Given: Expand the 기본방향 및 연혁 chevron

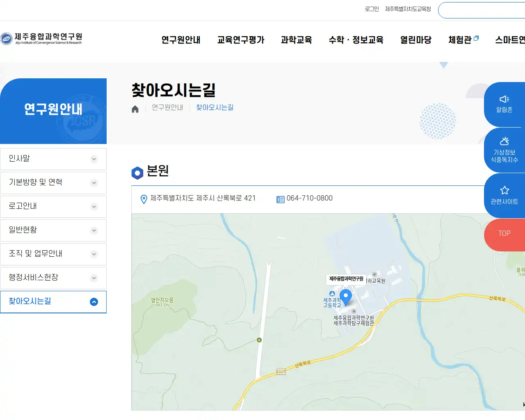Looking at the screenshot, I should point(94,183).
